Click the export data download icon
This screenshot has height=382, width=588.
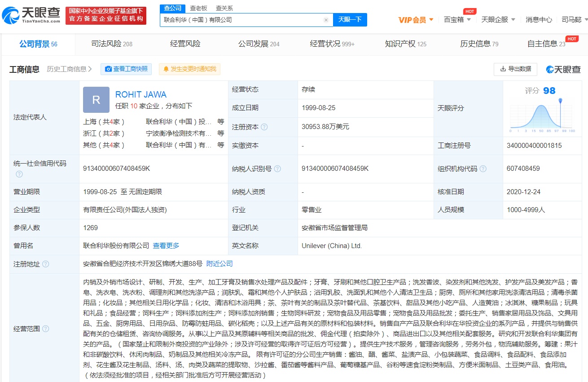pyautogui.click(x=502, y=69)
